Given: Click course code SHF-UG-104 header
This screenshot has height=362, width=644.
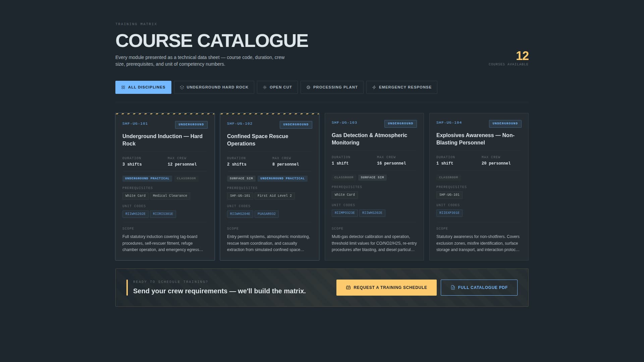Looking at the screenshot, I should point(449,123).
